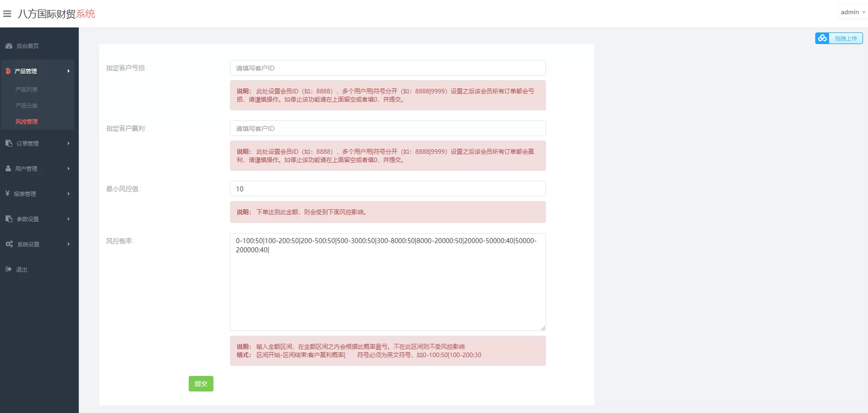The height and width of the screenshot is (413, 868).
Task: Open 后台首页 in sidebar
Action: (27, 46)
